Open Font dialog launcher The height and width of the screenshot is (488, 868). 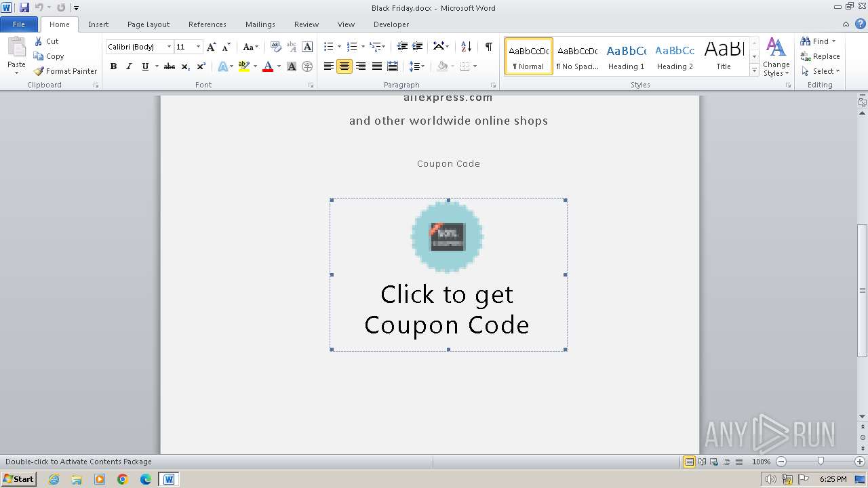[311, 85]
